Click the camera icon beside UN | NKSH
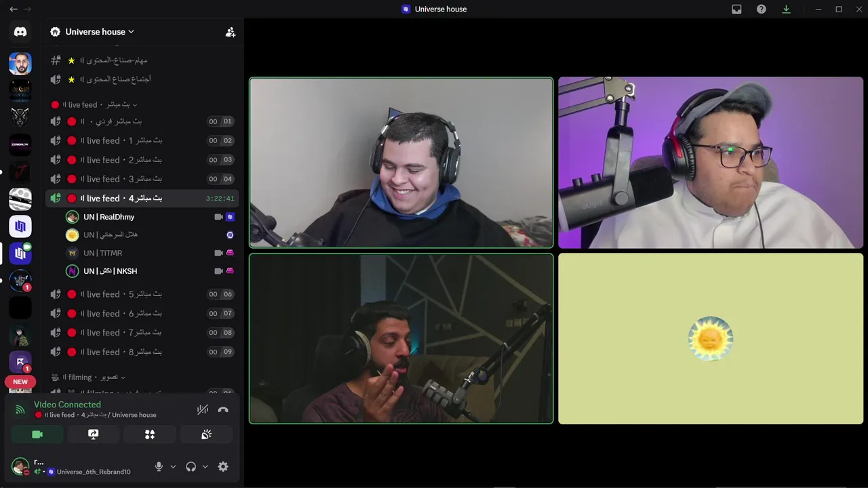868x488 pixels. (218, 271)
